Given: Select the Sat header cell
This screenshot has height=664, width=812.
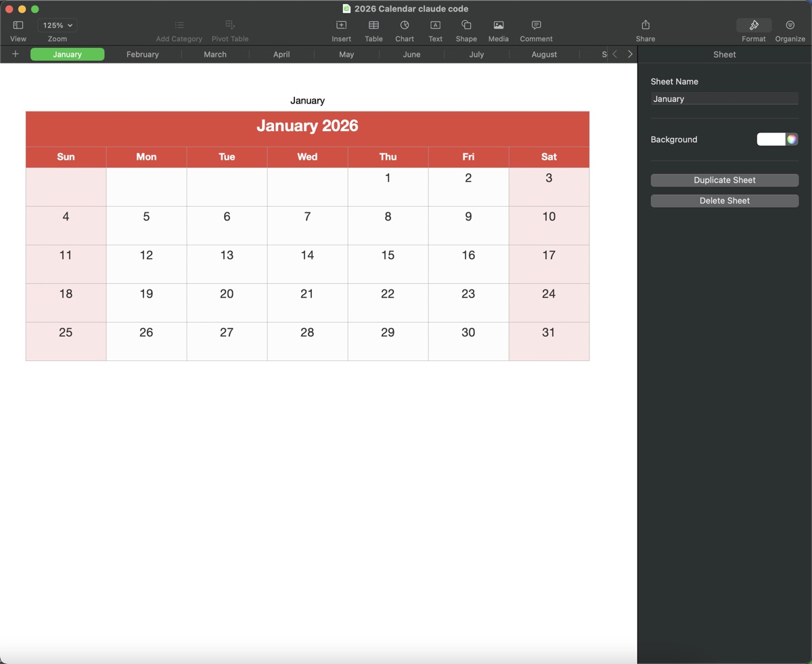Looking at the screenshot, I should tap(549, 157).
